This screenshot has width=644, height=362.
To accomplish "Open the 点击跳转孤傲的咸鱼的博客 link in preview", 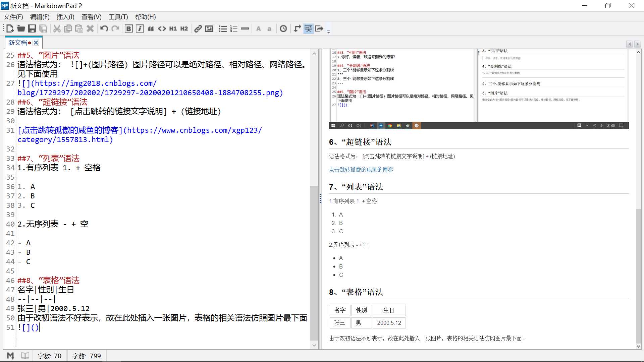I will click(361, 170).
